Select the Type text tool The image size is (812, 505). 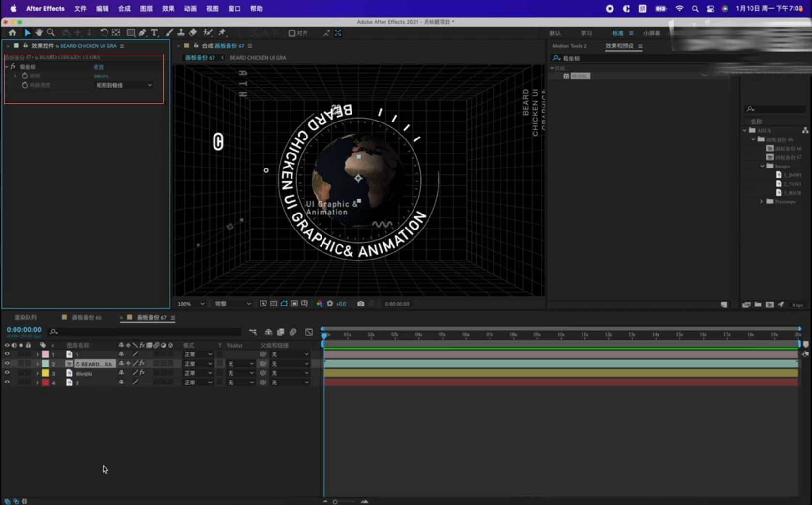(154, 32)
